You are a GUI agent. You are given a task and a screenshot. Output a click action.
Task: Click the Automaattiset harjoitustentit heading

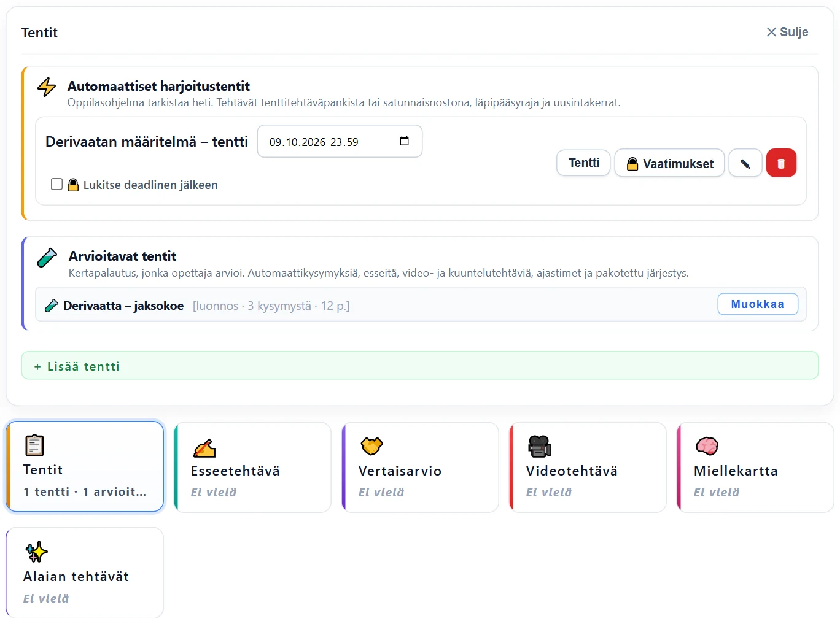[158, 86]
